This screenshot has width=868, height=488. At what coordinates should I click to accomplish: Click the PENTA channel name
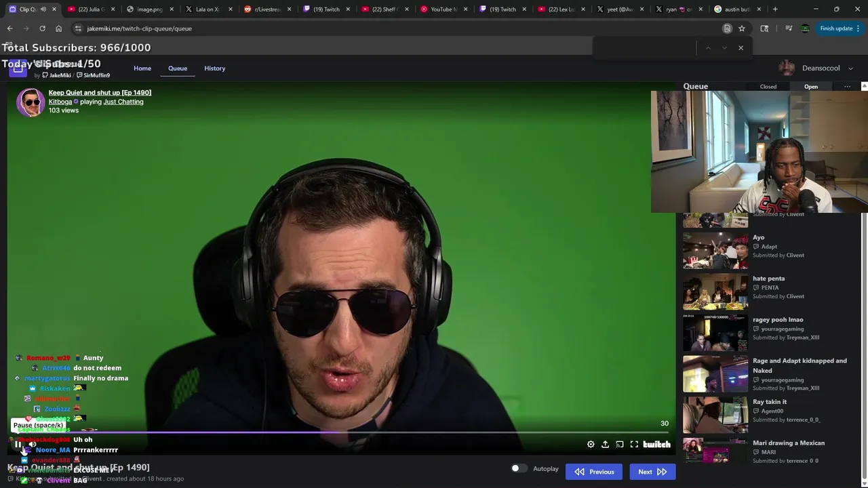[770, 287]
